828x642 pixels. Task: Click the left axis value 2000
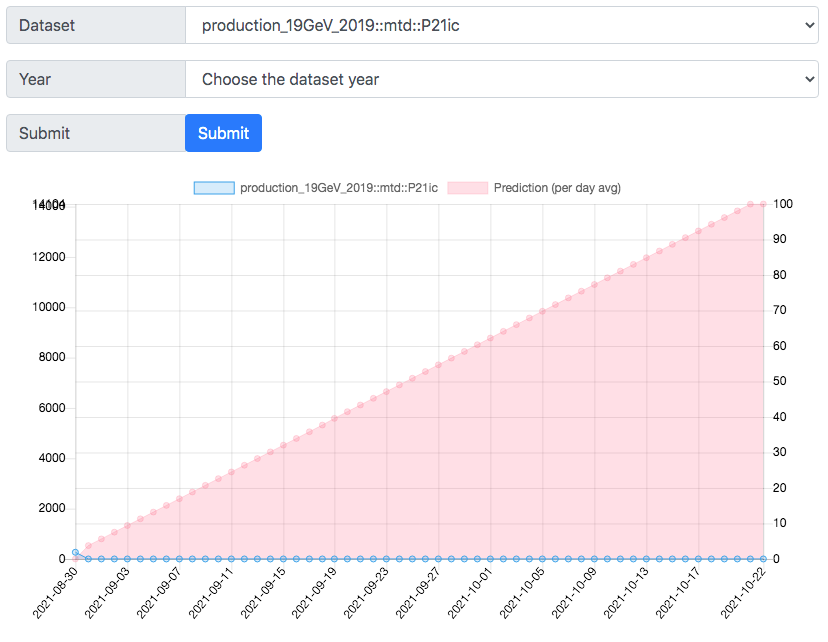(x=52, y=508)
